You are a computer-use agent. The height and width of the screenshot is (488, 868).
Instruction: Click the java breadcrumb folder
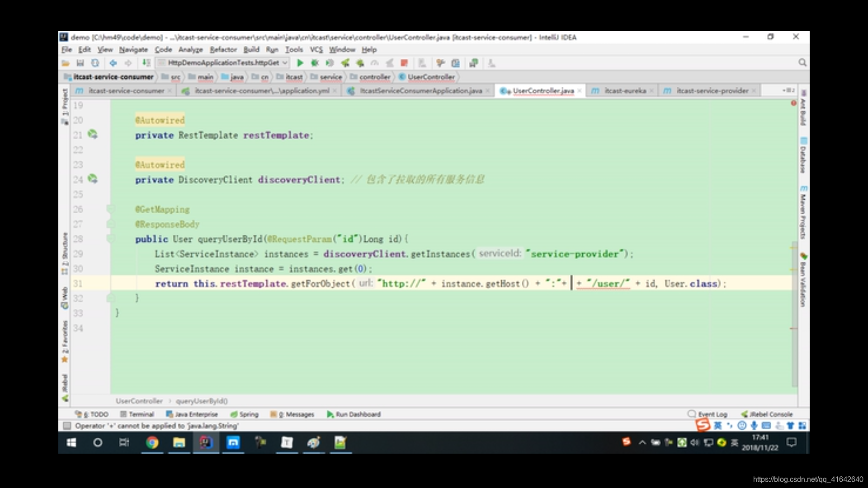pos(232,77)
